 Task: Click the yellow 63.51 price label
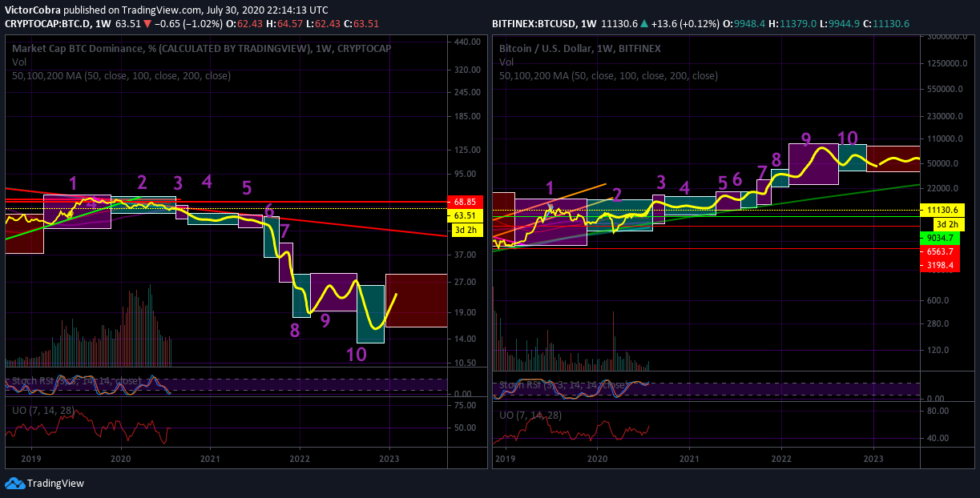(x=466, y=215)
